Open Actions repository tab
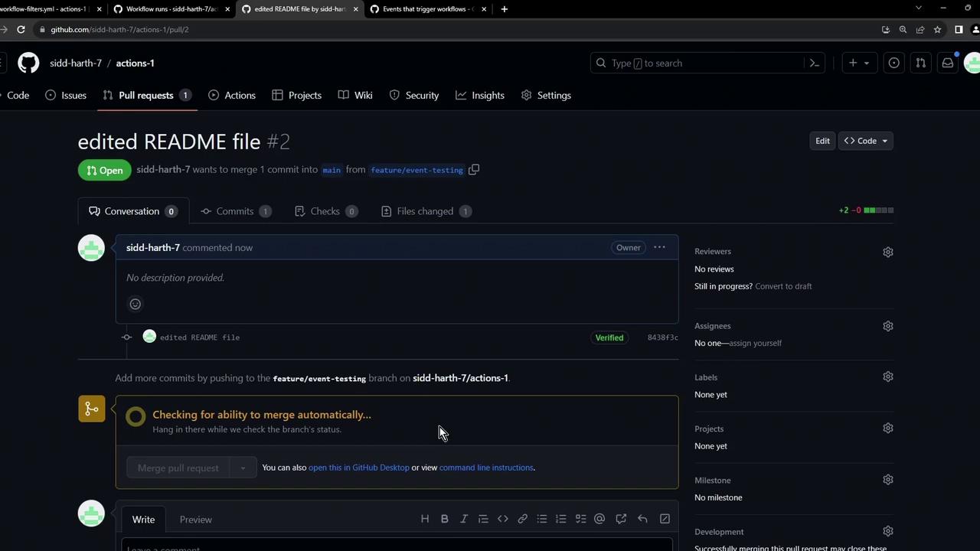Viewport: 980px width, 551px height. point(232,95)
